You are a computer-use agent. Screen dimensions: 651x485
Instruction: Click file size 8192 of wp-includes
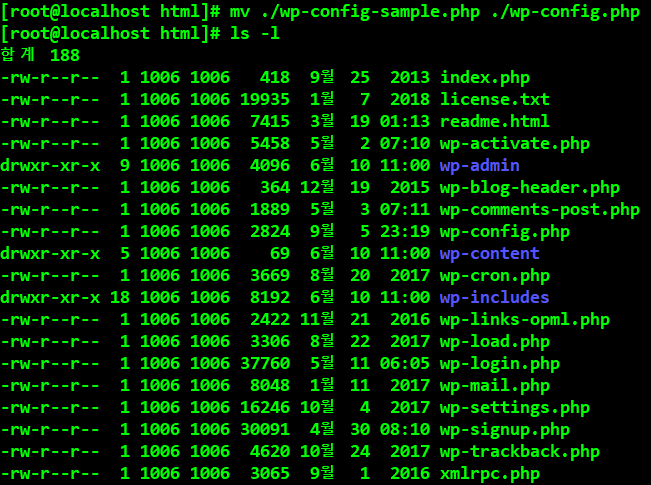coord(270,298)
